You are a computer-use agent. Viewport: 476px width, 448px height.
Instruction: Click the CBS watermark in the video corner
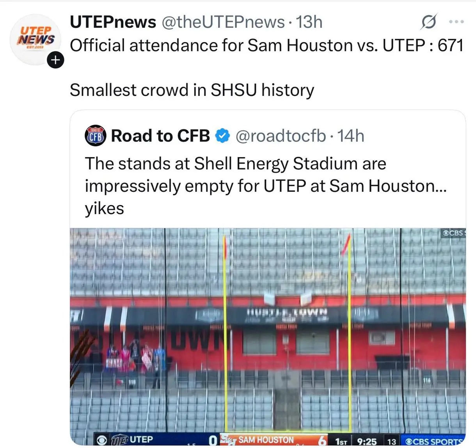pos(453,233)
